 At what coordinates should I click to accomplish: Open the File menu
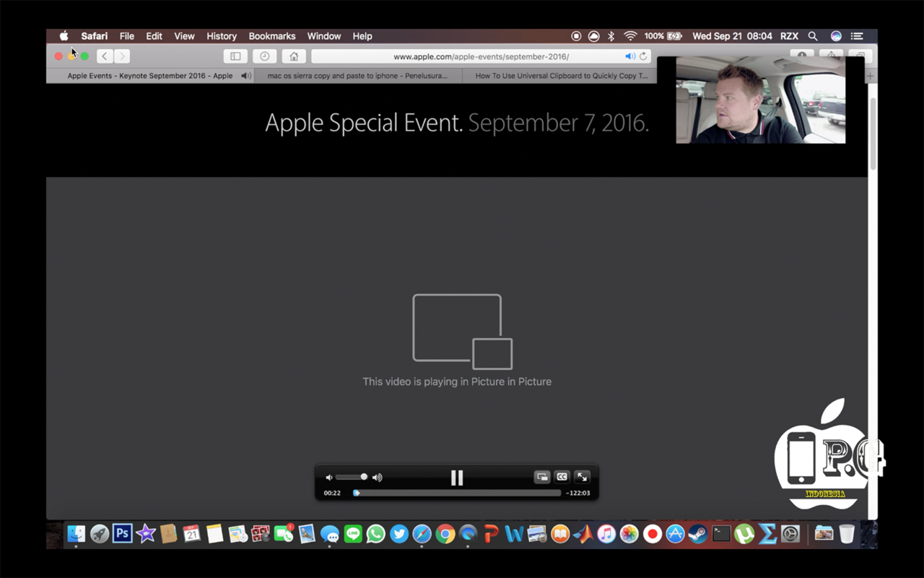point(127,36)
